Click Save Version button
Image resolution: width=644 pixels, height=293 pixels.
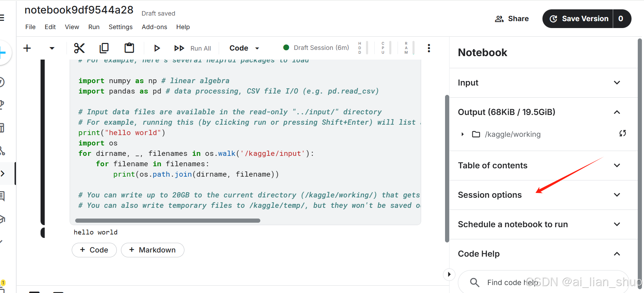[x=578, y=19]
